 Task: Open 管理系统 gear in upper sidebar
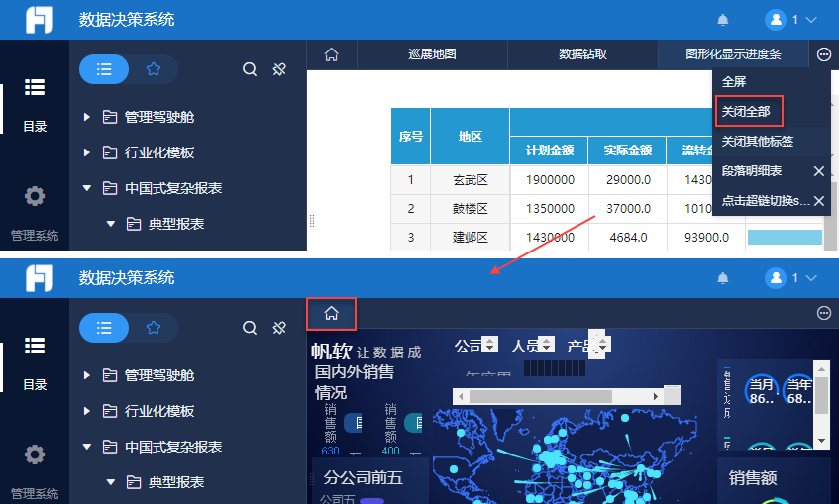35,196
